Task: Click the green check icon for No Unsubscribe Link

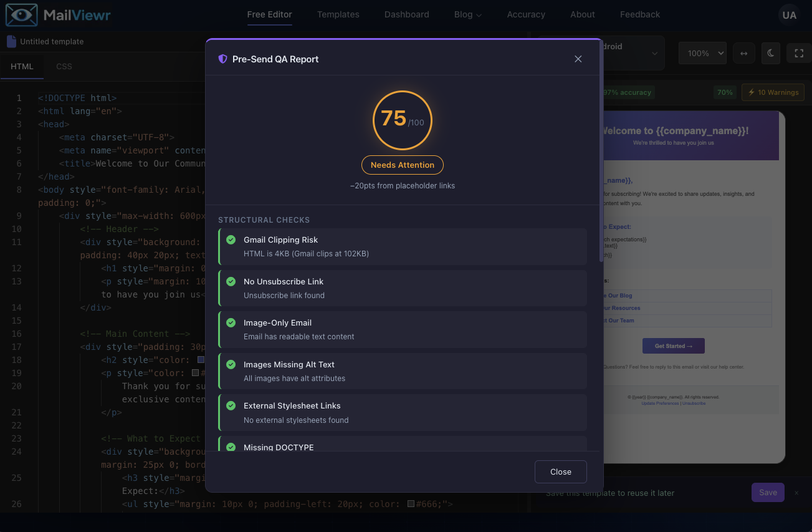Action: click(231, 281)
